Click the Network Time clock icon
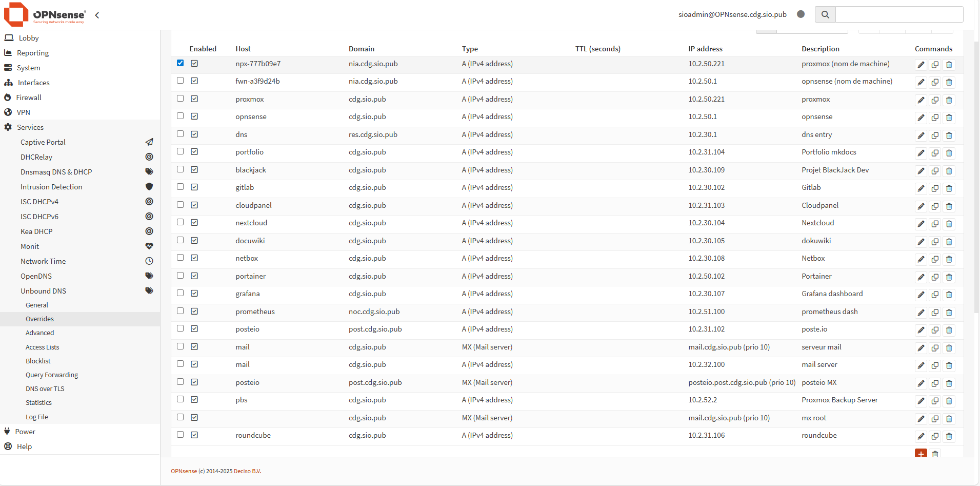 (149, 261)
